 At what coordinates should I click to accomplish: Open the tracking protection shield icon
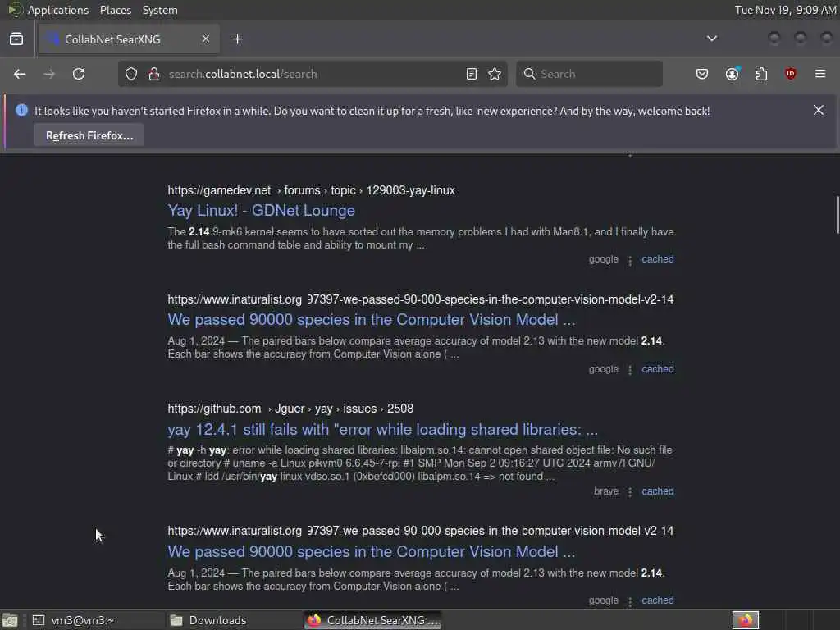(131, 74)
